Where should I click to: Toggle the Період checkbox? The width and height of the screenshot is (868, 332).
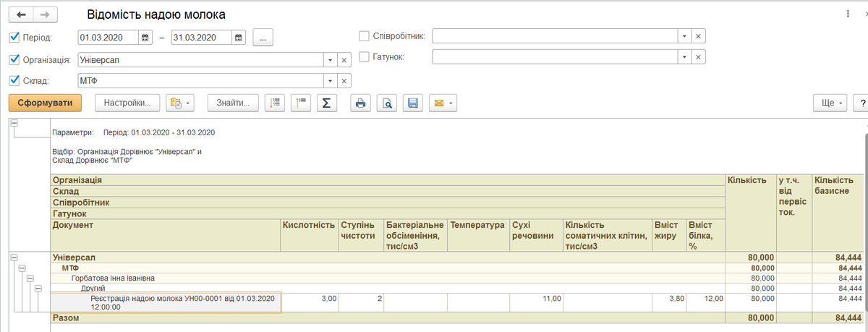coord(14,37)
